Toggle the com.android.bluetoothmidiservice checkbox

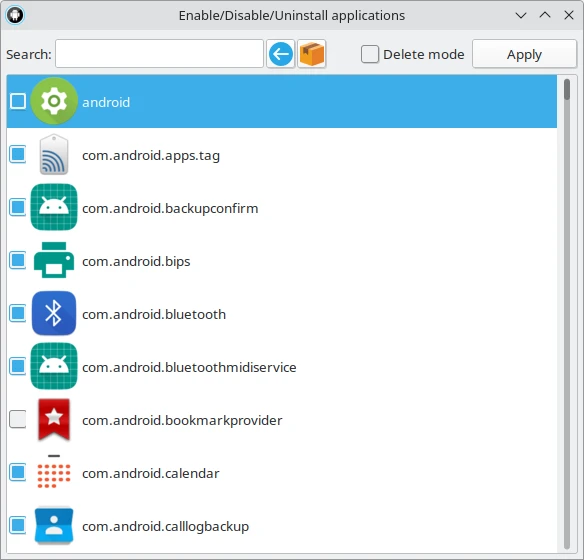tap(18, 366)
